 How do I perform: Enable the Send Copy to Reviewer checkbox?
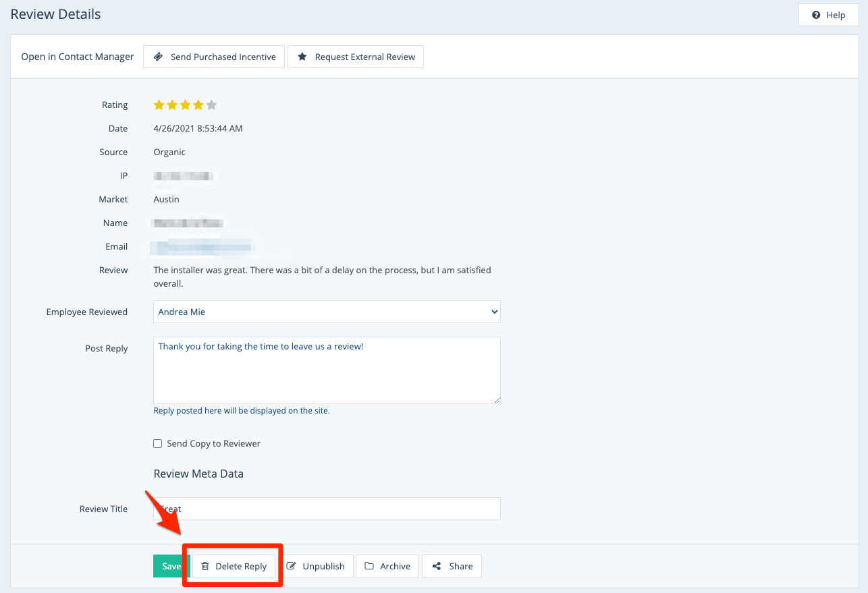click(x=158, y=443)
